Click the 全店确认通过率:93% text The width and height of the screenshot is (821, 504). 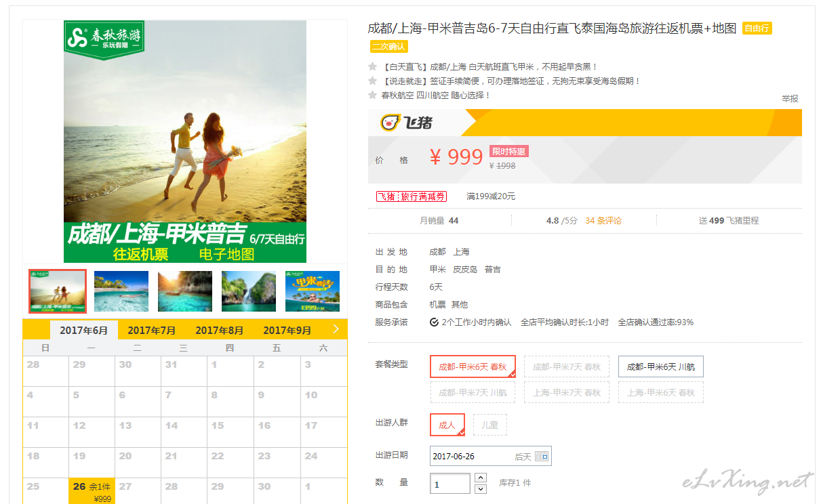656,322
